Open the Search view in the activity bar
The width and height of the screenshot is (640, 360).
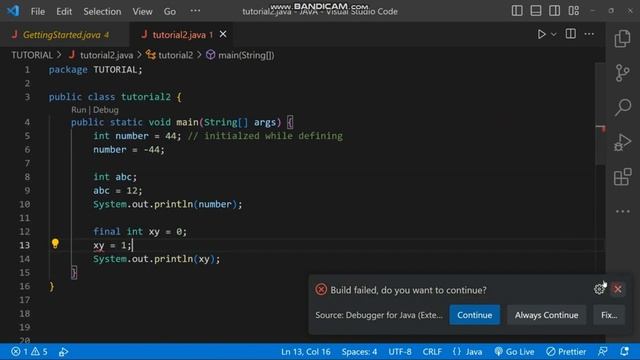point(623,107)
